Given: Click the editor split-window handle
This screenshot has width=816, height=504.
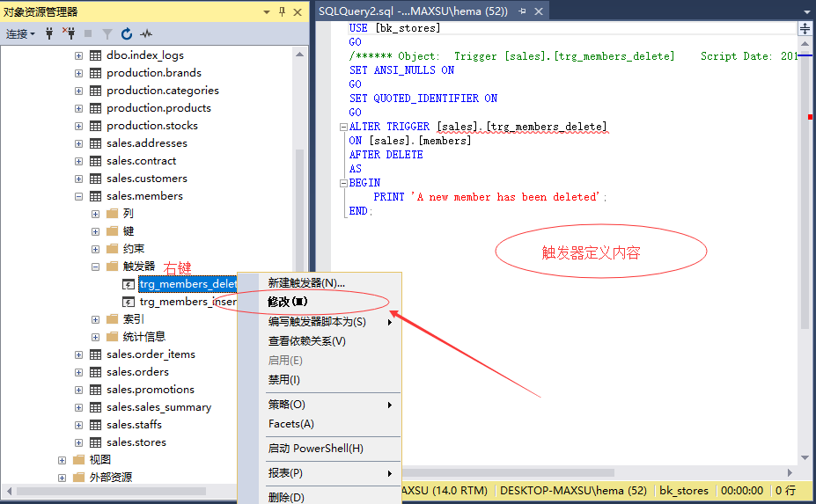Looking at the screenshot, I should [x=805, y=28].
